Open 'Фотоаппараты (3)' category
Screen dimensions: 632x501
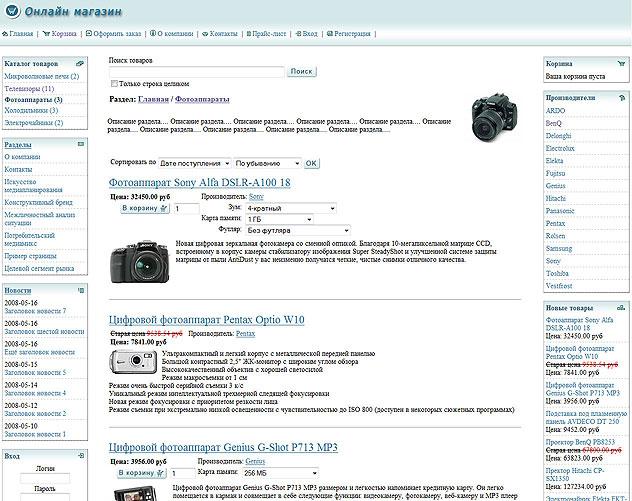pyautogui.click(x=33, y=100)
